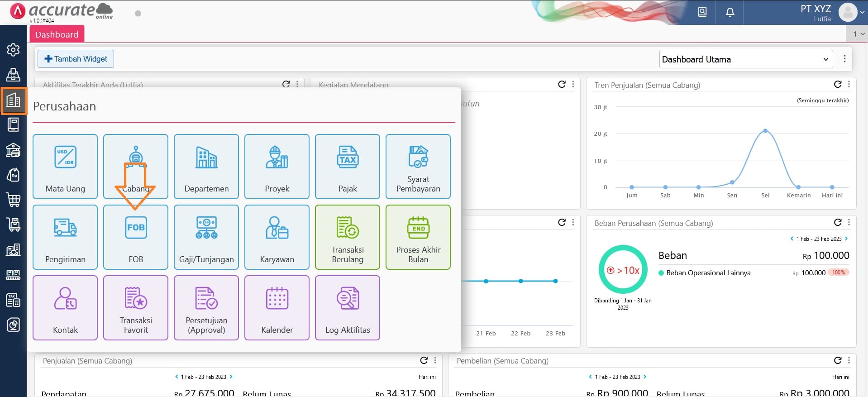Open the Pajak tax tile
This screenshot has width=868, height=397.
tap(348, 167)
